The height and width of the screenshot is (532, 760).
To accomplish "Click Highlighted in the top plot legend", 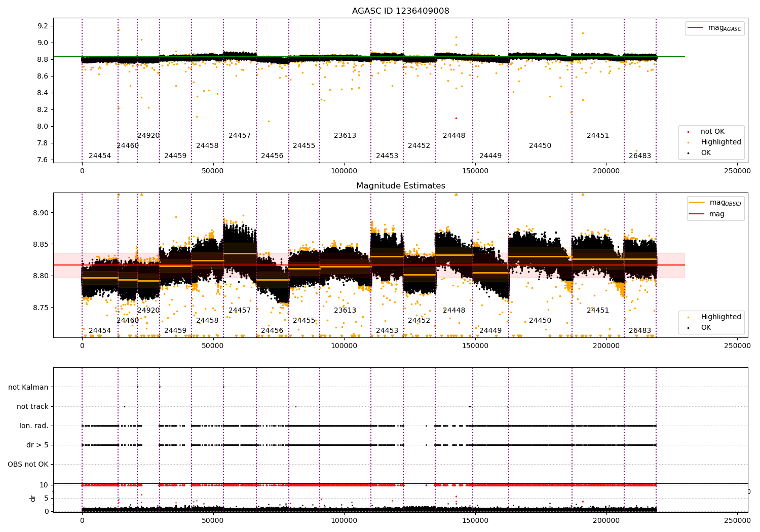I will 714,142.
